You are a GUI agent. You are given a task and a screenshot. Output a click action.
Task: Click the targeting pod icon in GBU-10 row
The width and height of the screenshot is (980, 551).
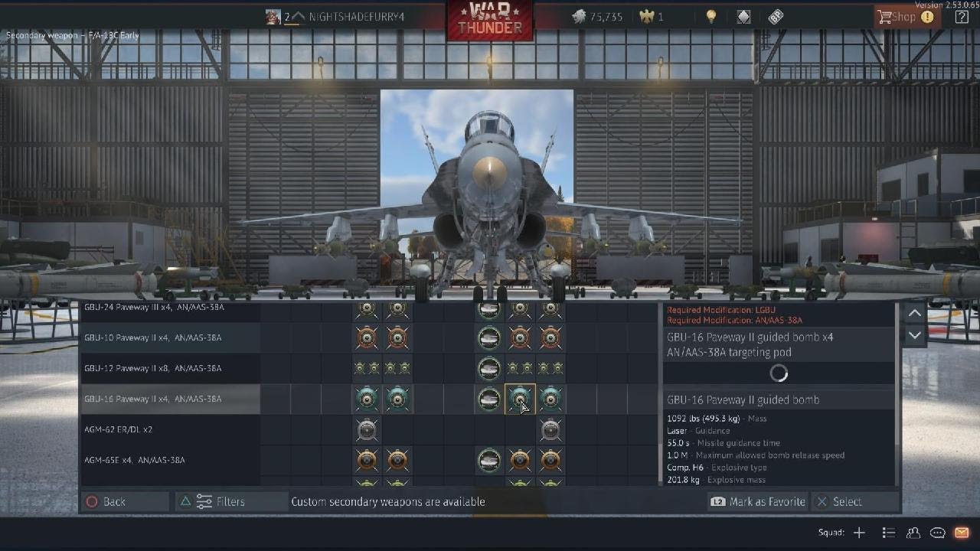[x=489, y=337]
